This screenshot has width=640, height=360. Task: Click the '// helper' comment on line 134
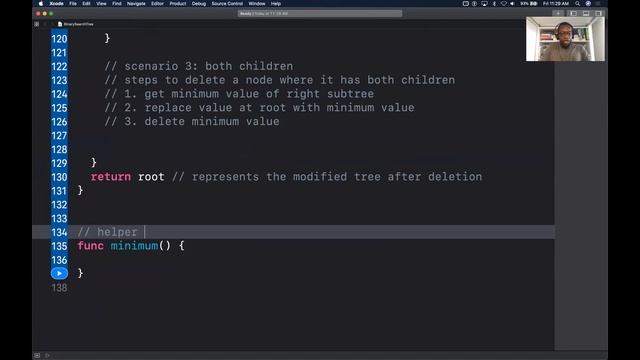(107, 232)
